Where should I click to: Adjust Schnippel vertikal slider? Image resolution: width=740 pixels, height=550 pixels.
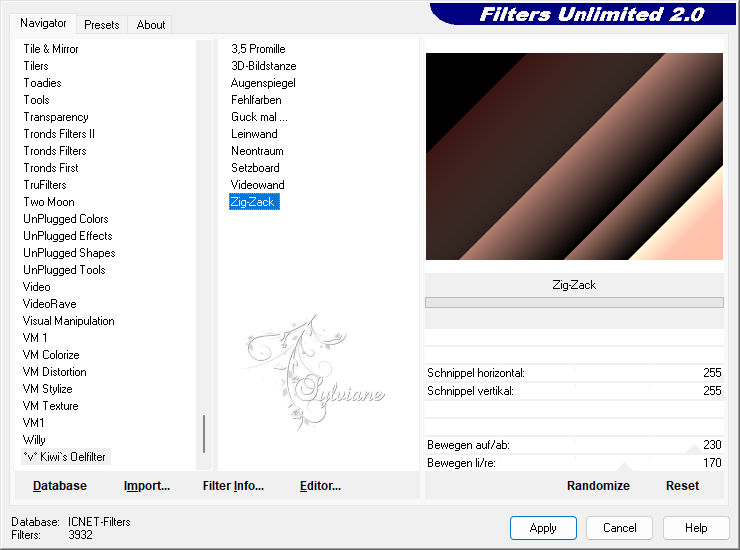(574, 391)
